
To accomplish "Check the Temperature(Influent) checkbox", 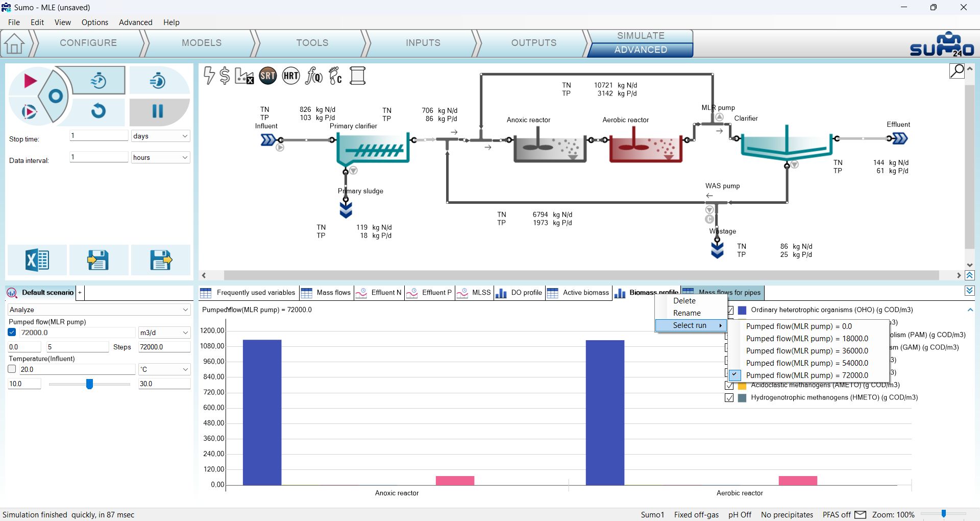I will pyautogui.click(x=12, y=369).
